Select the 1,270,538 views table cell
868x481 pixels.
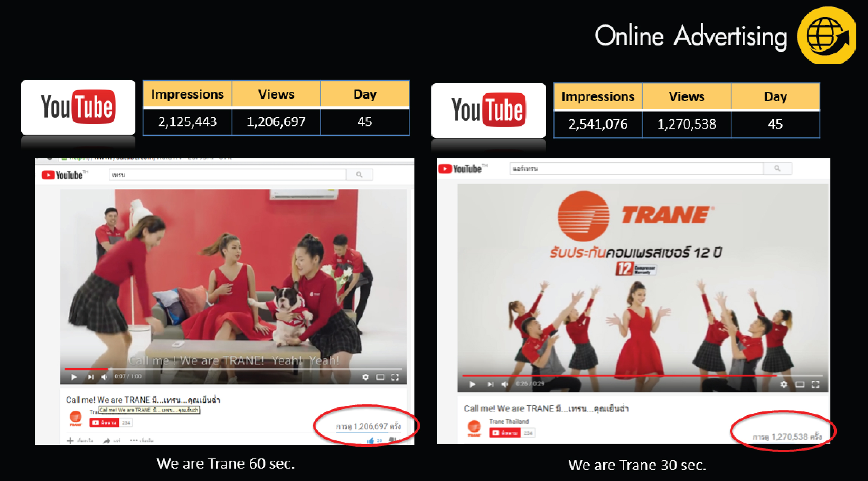click(x=687, y=124)
